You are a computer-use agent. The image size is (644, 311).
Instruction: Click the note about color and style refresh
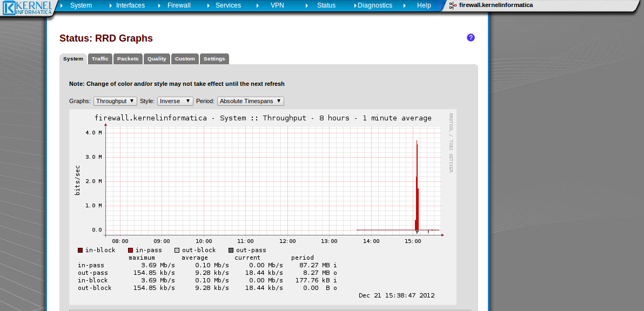pyautogui.click(x=177, y=84)
